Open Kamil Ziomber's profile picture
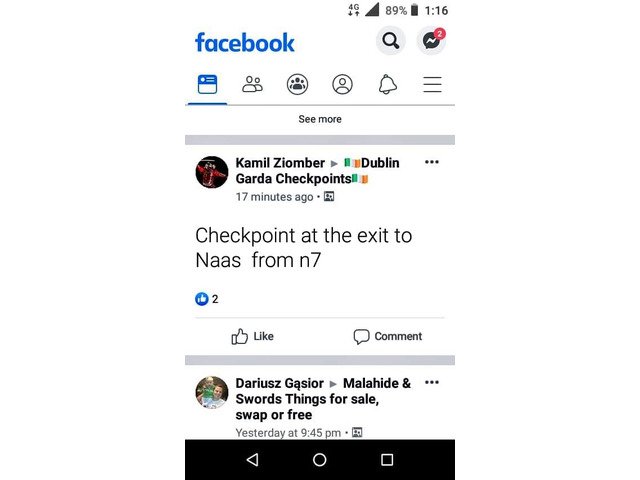This screenshot has width=640, height=480. click(x=211, y=172)
